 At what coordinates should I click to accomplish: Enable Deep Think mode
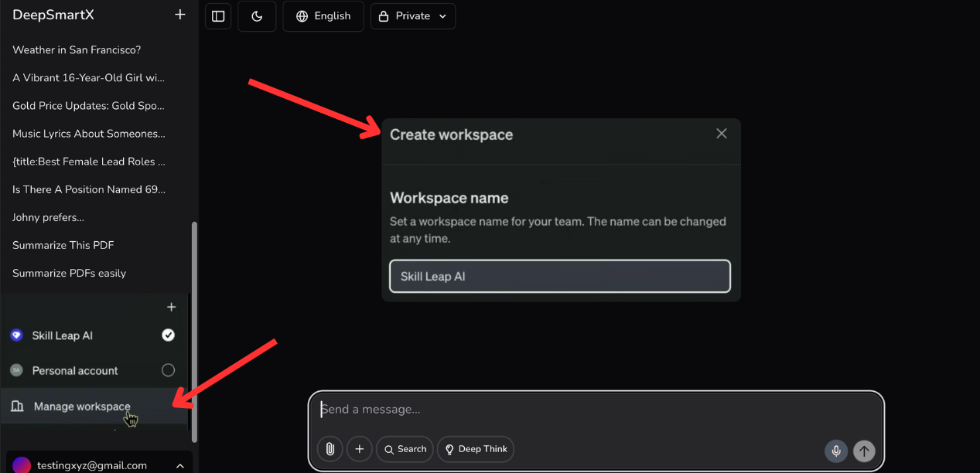(475, 449)
